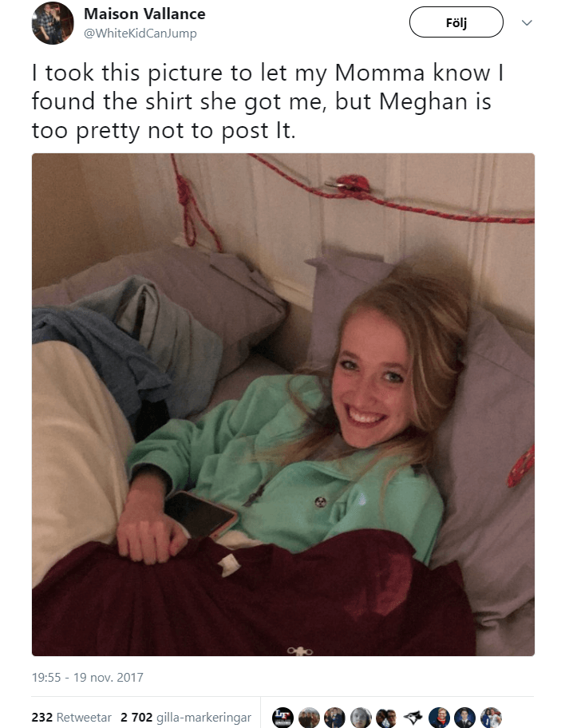Open the fifth liker avatar with two faces

[387, 718]
